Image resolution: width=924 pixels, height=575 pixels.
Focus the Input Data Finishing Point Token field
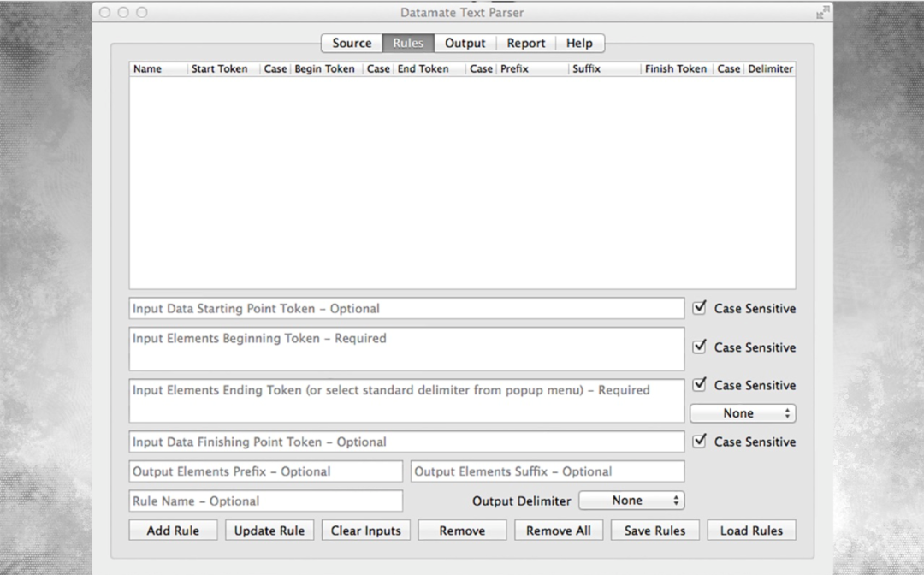coord(406,442)
